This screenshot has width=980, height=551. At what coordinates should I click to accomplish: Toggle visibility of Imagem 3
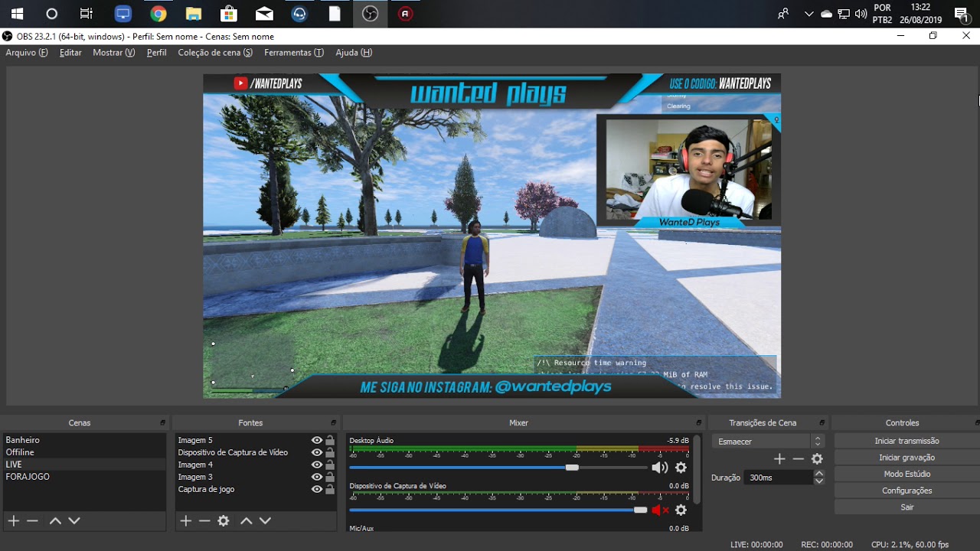316,477
